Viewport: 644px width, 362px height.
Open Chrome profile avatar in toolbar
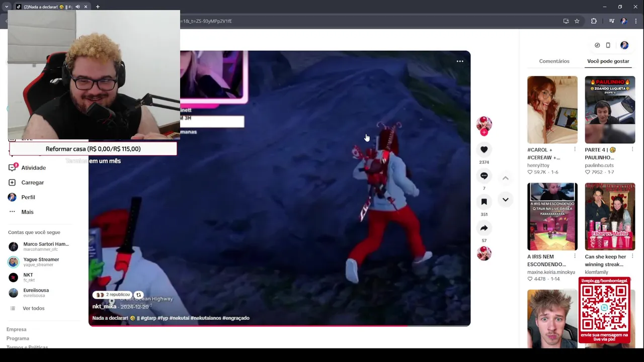point(624,21)
